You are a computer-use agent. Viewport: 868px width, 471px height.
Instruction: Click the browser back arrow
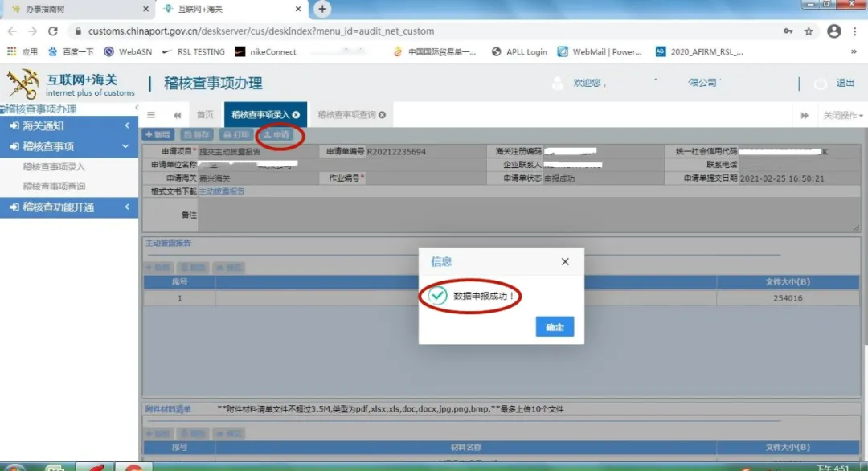12,31
